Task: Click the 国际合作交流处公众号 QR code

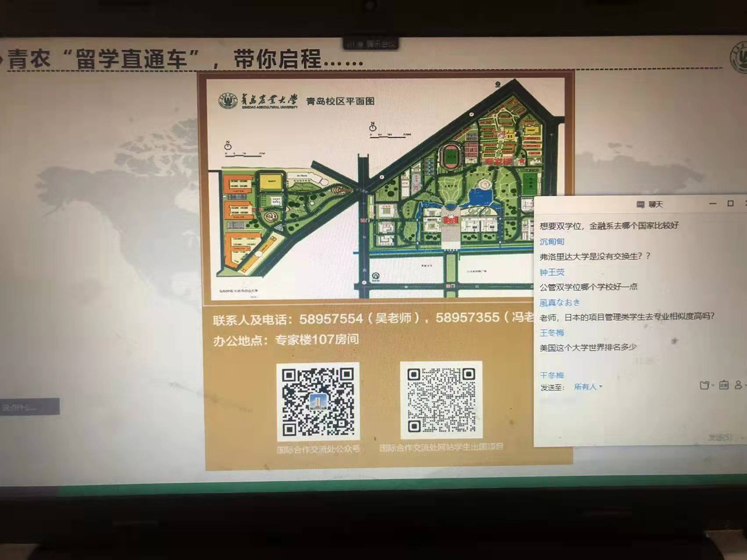Action: [x=318, y=401]
